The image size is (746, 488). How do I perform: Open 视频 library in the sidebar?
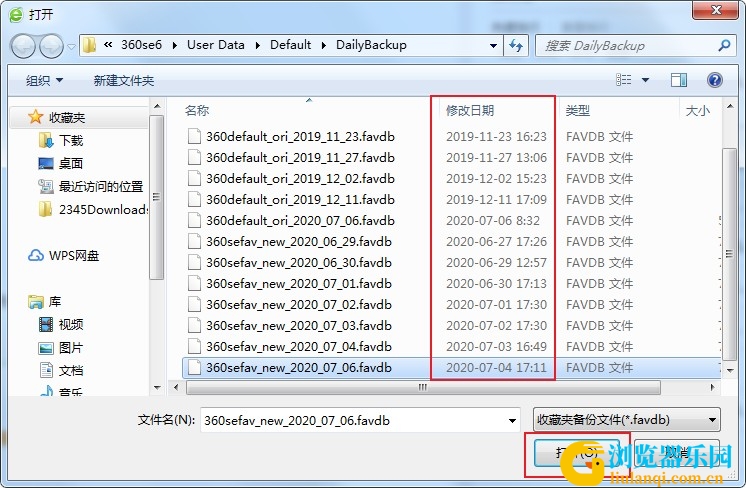[x=70, y=324]
